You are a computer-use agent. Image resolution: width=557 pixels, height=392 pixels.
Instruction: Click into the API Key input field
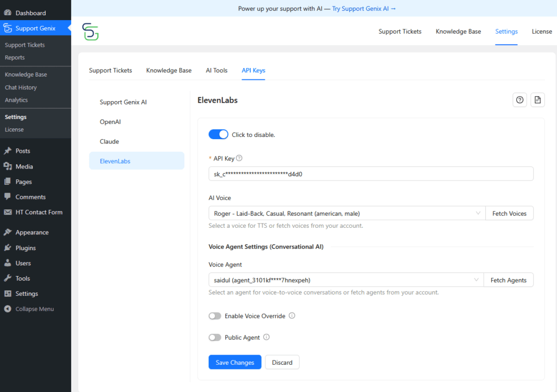pyautogui.click(x=370, y=174)
